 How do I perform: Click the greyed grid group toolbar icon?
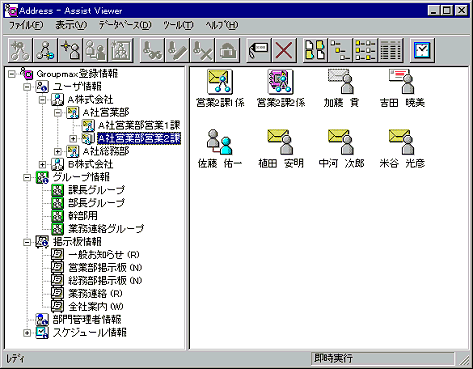pyautogui.click(x=120, y=50)
